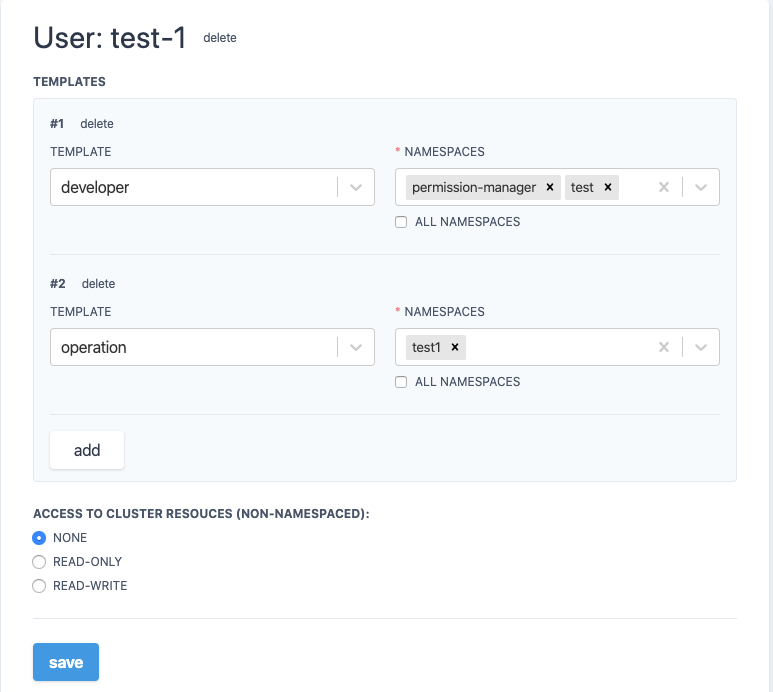Select READ-WRITE cluster access
The width and height of the screenshot is (773, 692).
(40, 586)
